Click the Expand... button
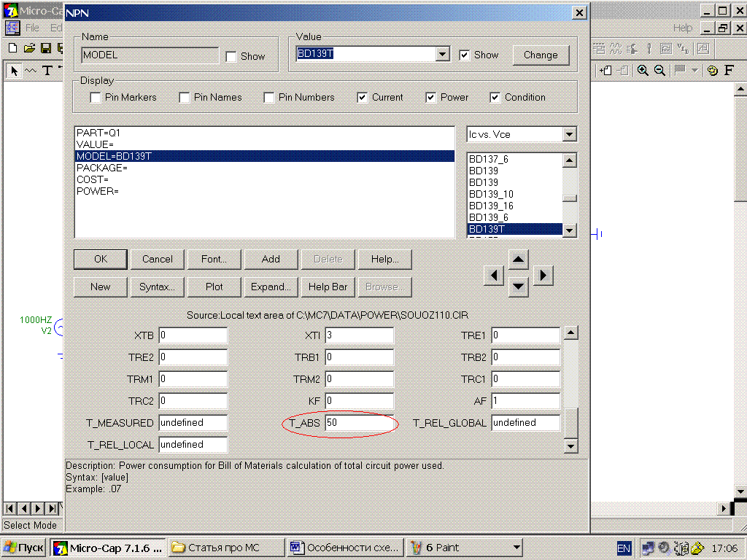This screenshot has height=560, width=747. coord(271,287)
